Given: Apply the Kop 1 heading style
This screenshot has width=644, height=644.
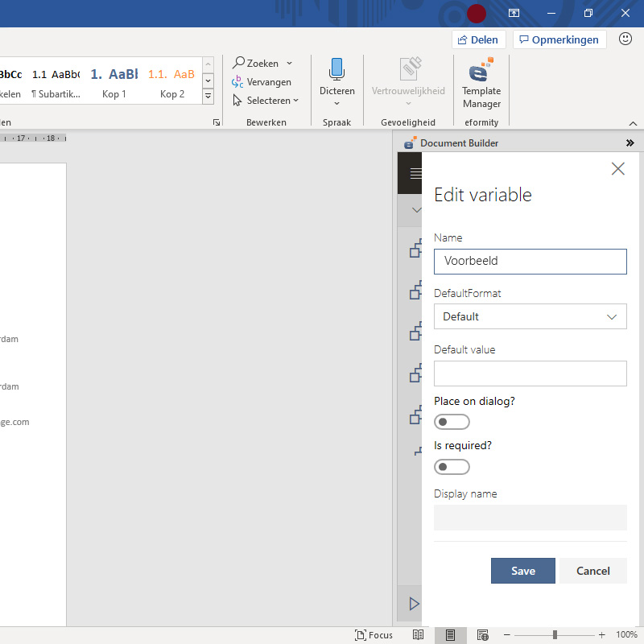Looking at the screenshot, I should (x=114, y=82).
